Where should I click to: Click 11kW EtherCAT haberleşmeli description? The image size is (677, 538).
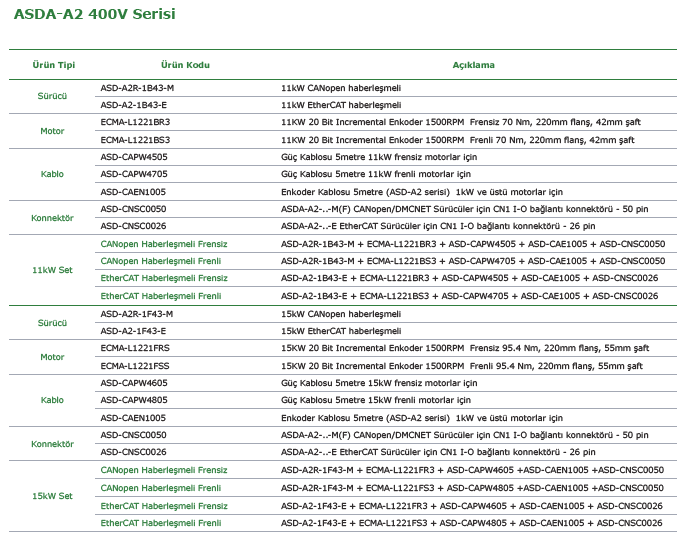(341, 105)
